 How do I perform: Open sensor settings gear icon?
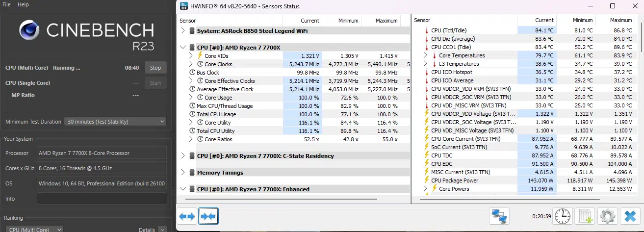pos(607,216)
